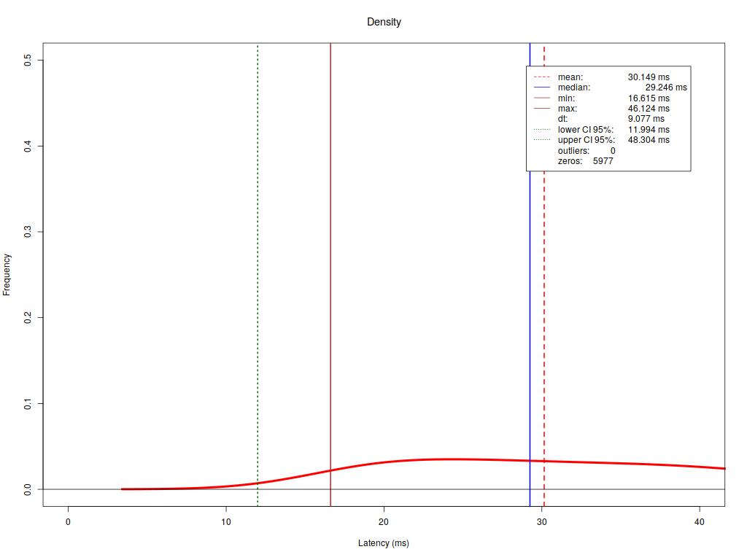Click the 30.149 ms mean value in legend
The image size is (747, 560).
(648, 77)
